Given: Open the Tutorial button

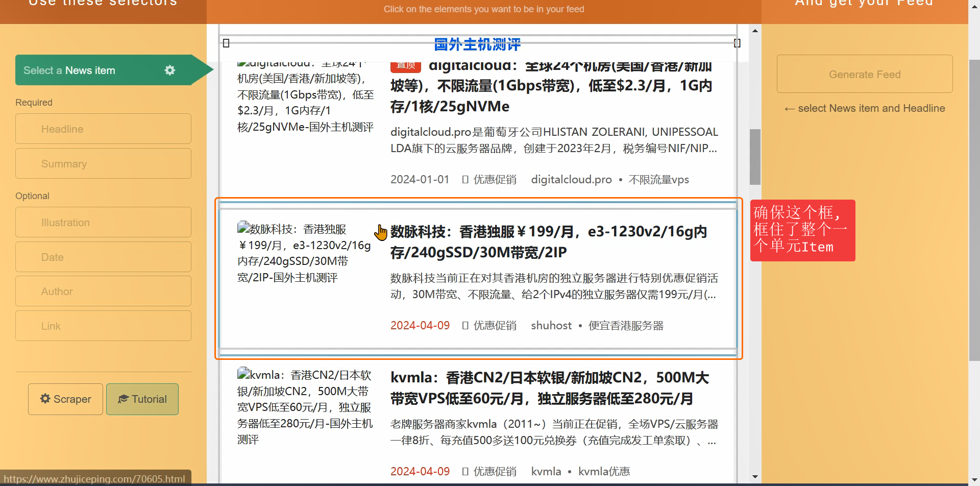Looking at the screenshot, I should point(142,399).
